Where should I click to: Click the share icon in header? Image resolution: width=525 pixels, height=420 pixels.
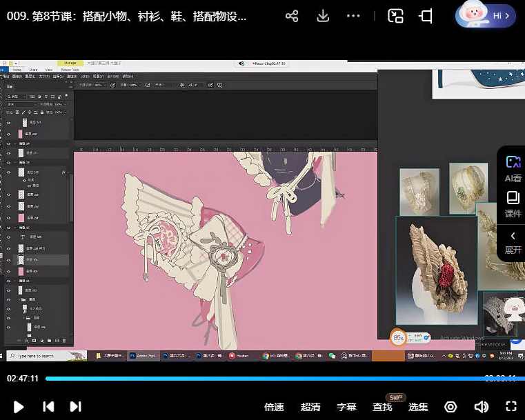pos(292,16)
